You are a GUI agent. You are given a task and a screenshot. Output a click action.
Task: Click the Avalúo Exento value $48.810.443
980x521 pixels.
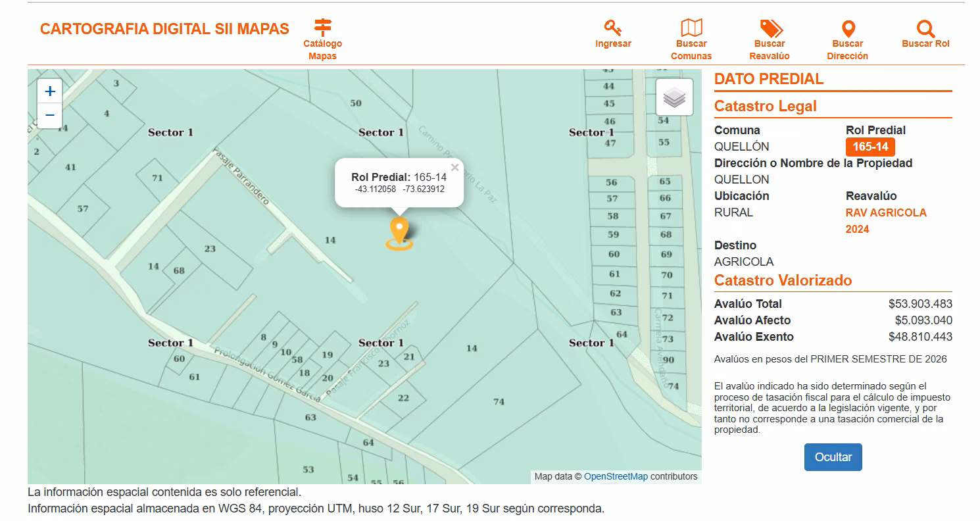(920, 337)
